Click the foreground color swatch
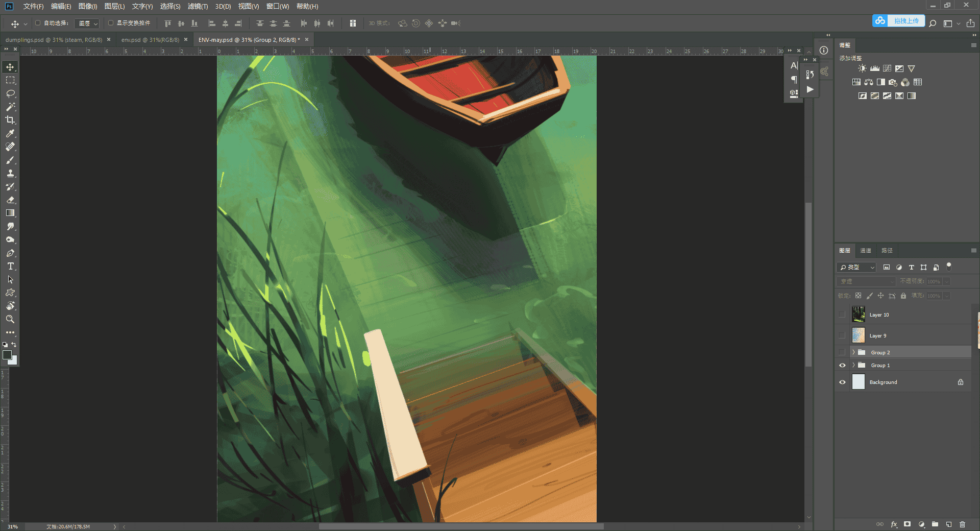Screen dimensions: 980x531 click(7, 355)
